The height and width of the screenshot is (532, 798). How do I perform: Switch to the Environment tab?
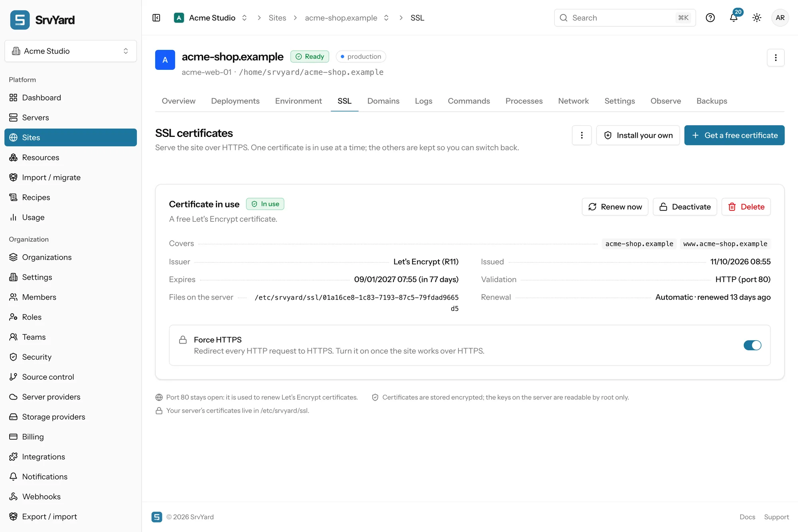tap(298, 101)
